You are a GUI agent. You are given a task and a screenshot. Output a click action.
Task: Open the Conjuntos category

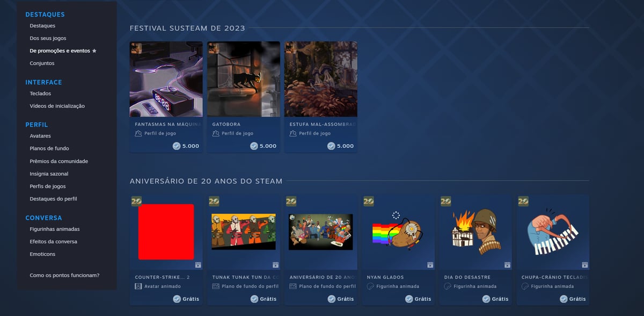tap(42, 63)
